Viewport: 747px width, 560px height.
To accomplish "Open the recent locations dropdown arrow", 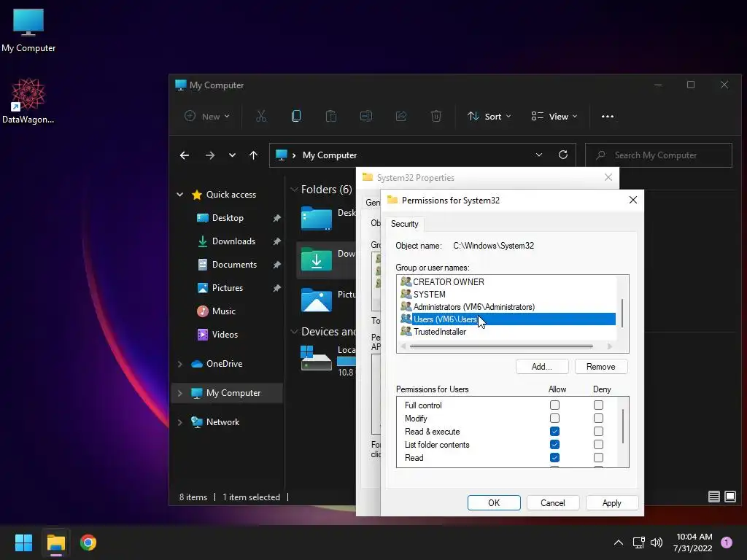I will tap(232, 155).
